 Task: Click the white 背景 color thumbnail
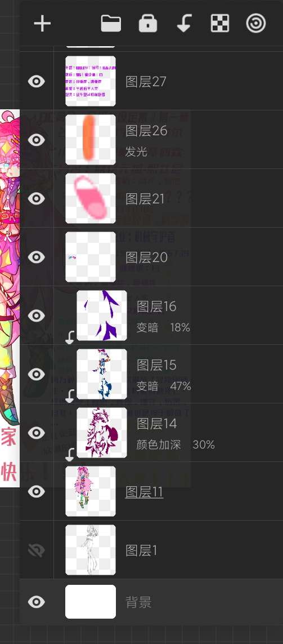[x=91, y=602]
